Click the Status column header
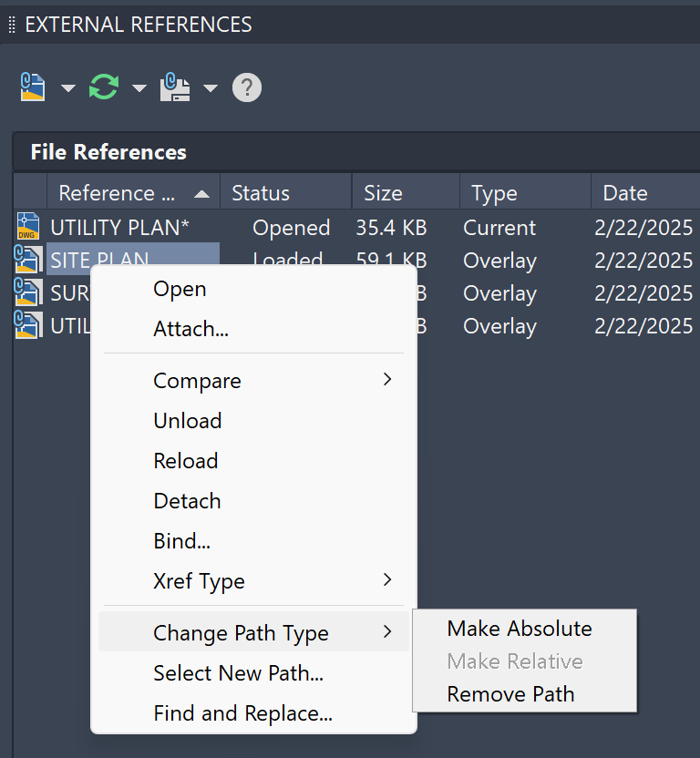 261,193
